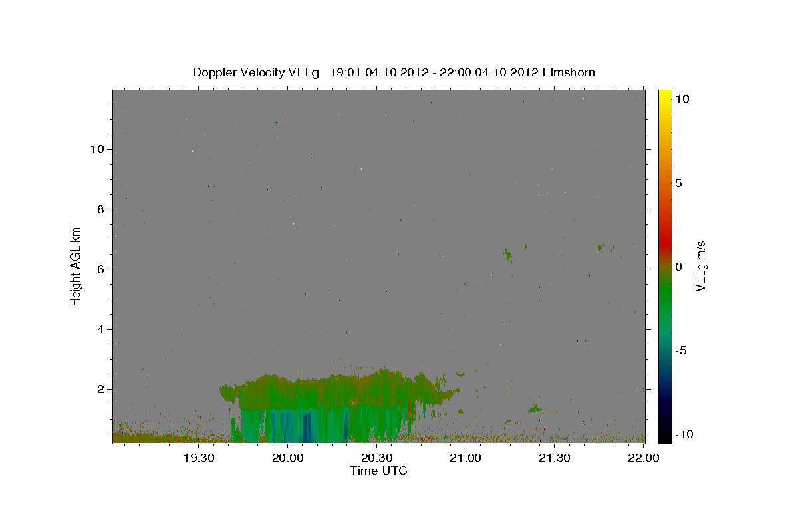Click the colorbar tick label '-5'

[x=681, y=350]
